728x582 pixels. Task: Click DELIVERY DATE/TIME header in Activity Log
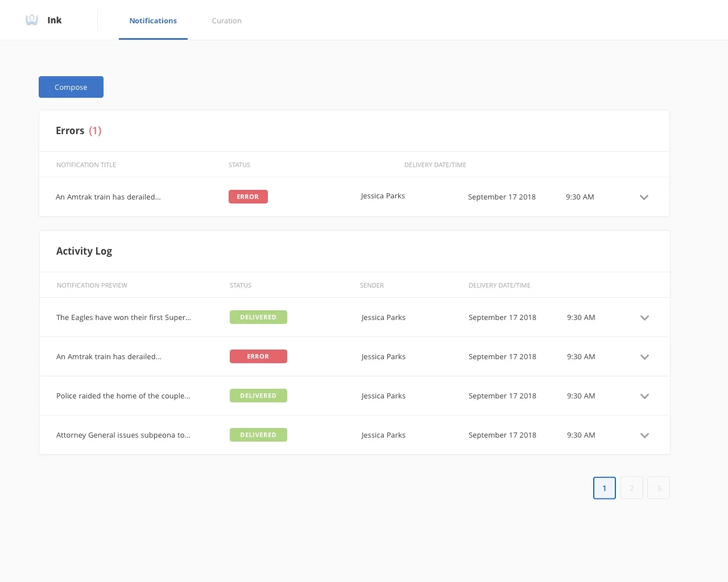(499, 285)
